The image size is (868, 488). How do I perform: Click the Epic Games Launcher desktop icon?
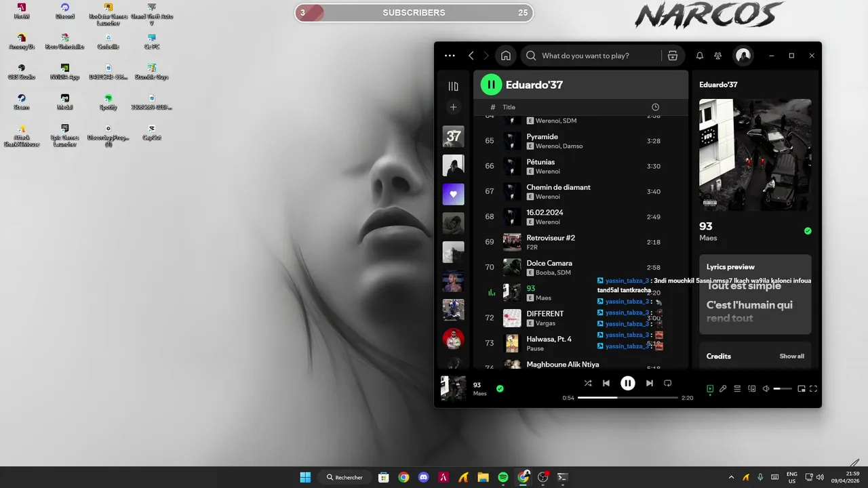pyautogui.click(x=65, y=136)
